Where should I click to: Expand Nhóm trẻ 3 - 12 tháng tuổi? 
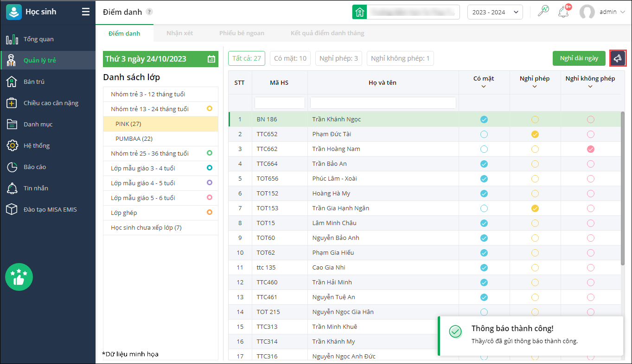click(x=160, y=94)
